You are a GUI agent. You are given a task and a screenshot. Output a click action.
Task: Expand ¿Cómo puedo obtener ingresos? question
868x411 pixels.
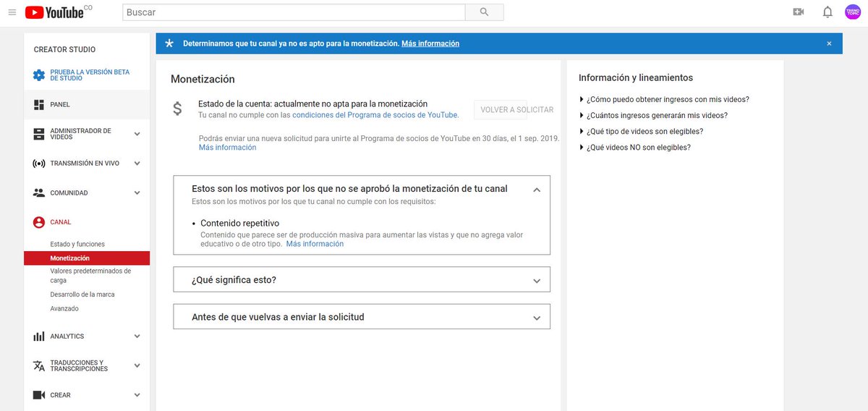[665, 99]
